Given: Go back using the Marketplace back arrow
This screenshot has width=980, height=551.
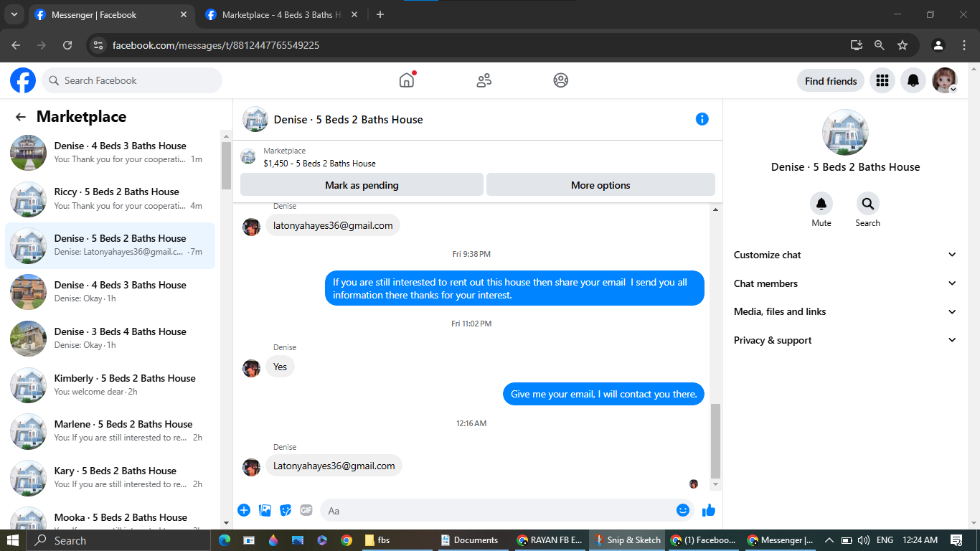Looking at the screenshot, I should 21,117.
